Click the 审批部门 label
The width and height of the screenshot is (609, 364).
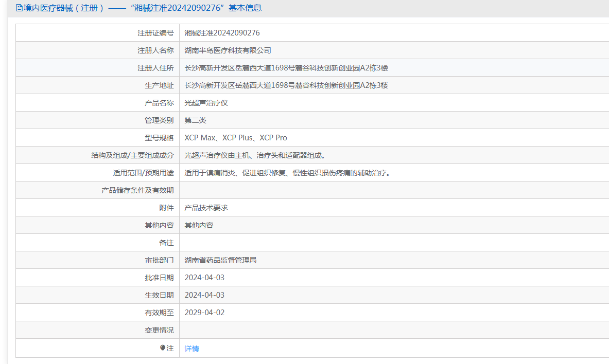pos(159,260)
